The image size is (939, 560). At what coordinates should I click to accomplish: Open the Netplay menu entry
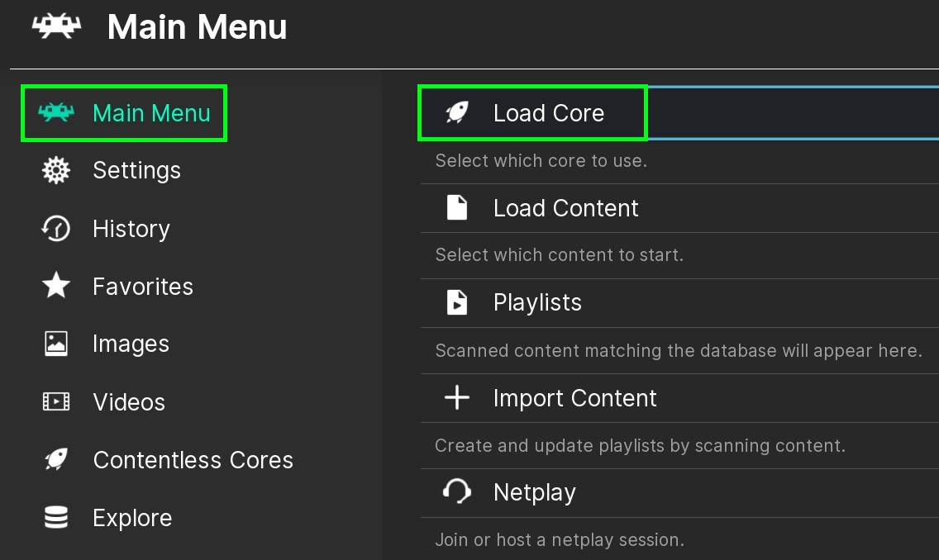(x=534, y=493)
